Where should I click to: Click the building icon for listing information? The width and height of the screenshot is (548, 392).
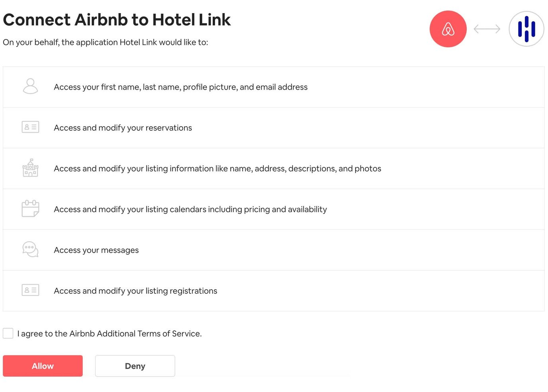[x=30, y=168]
